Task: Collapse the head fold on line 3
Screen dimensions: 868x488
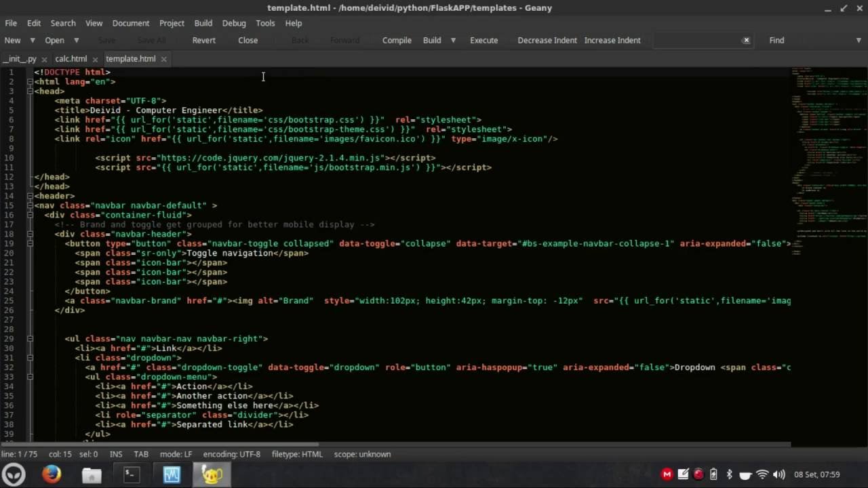Action: coord(30,91)
